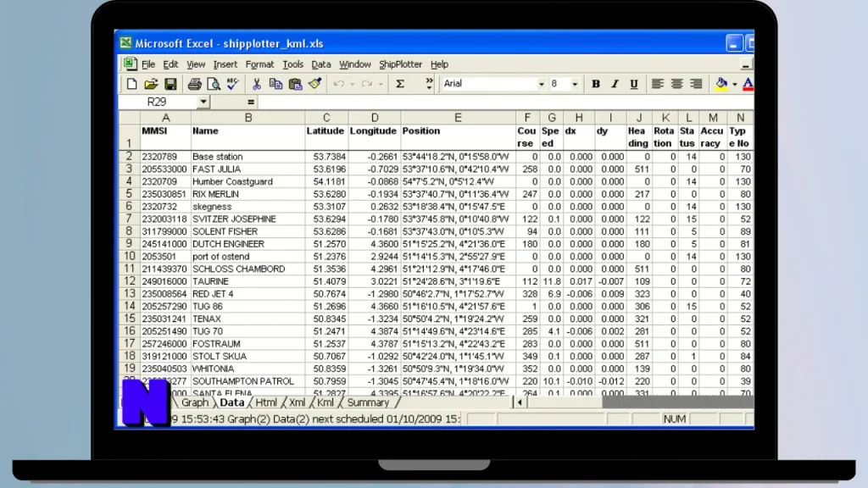868x488 pixels.
Task: Switch to the Graph sheet tab
Action: [x=195, y=402]
